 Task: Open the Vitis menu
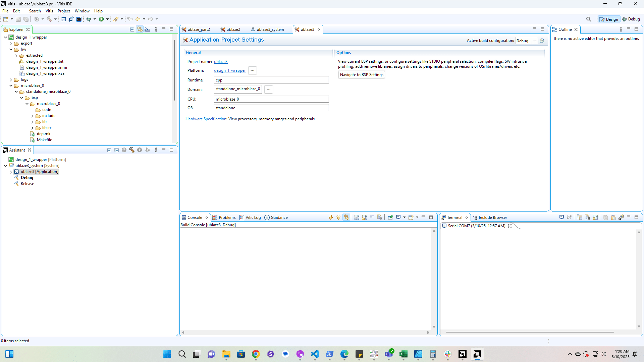coord(49,11)
